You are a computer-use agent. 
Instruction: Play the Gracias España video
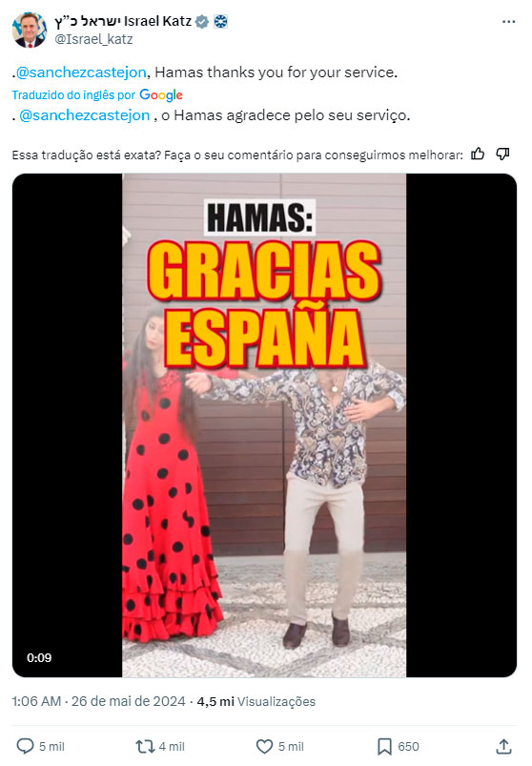pos(264,425)
